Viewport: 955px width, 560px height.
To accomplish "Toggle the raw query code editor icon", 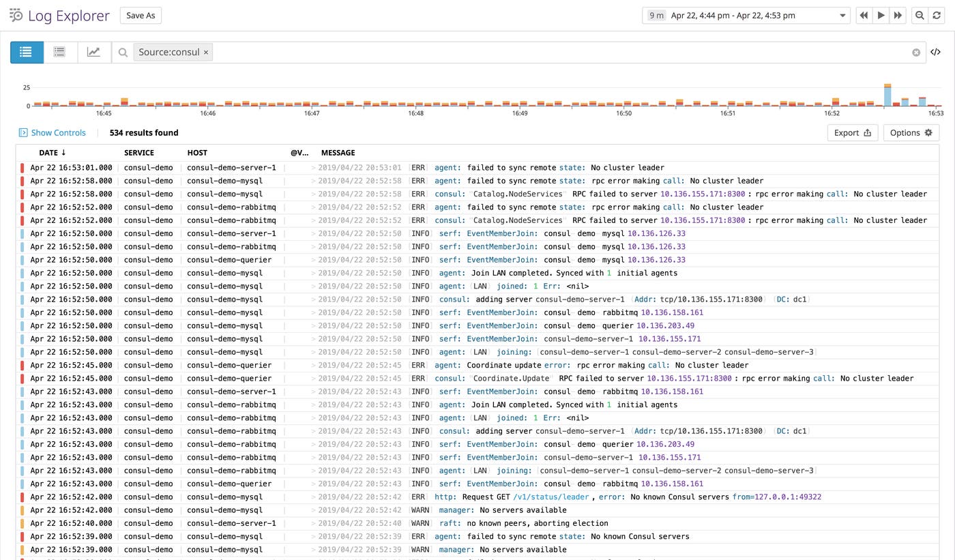I will pyautogui.click(x=936, y=53).
